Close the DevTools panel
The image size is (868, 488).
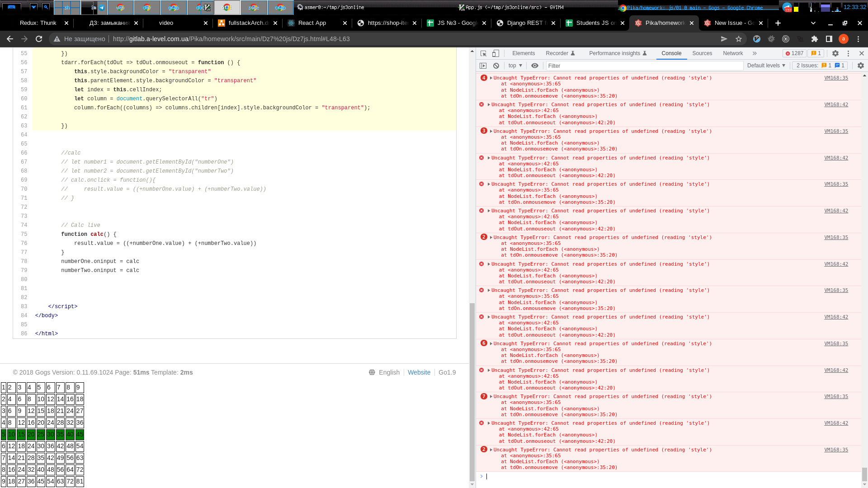tap(861, 53)
